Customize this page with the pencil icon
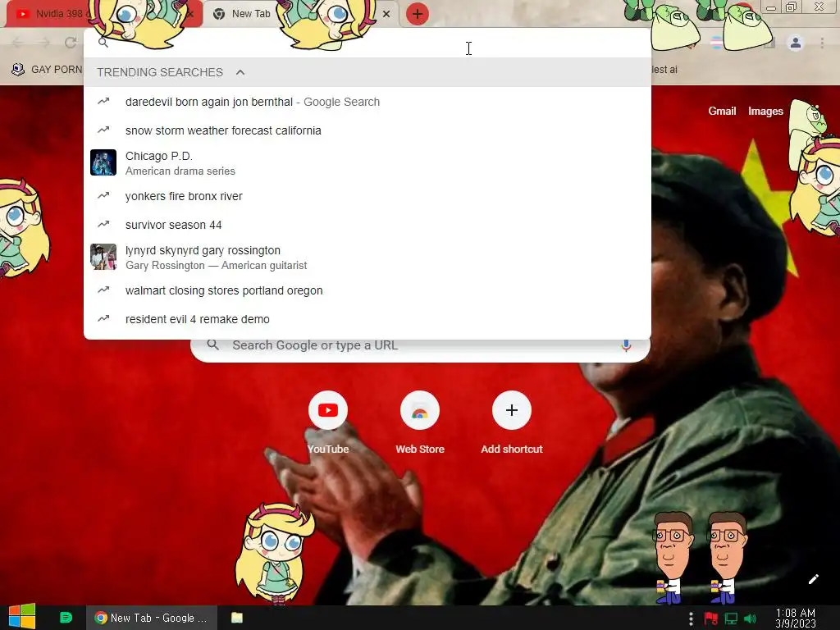Image resolution: width=840 pixels, height=630 pixels. pos(813,579)
